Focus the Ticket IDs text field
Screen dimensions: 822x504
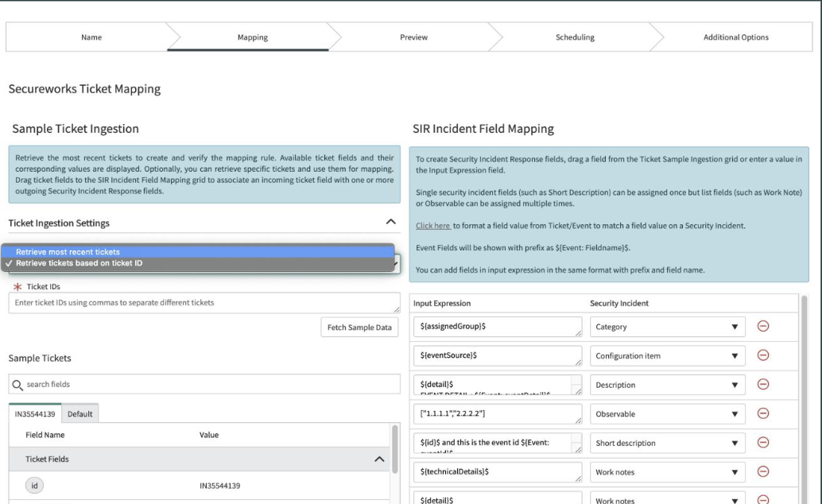point(204,303)
